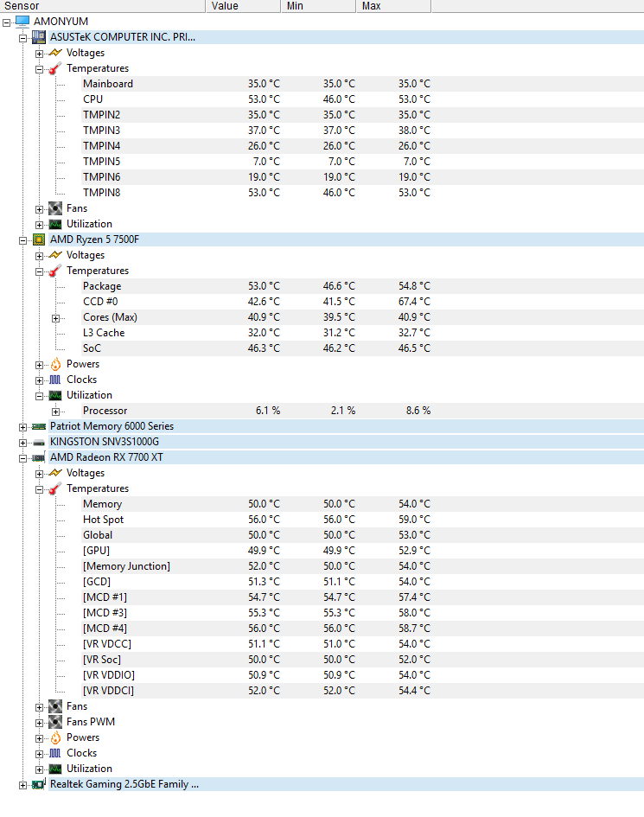
Task: Select the [Memory Junction] row
Action: pos(362,566)
